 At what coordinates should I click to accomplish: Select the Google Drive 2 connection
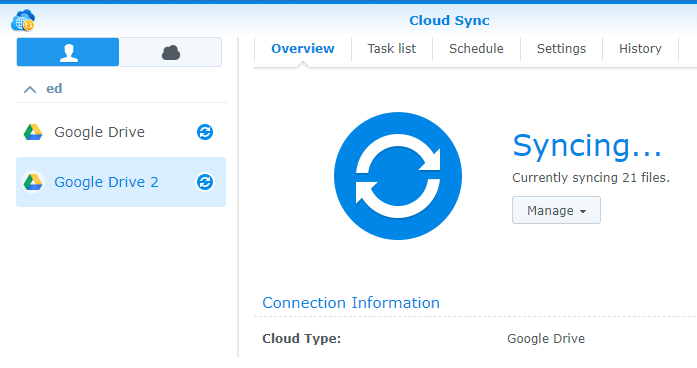point(121,182)
